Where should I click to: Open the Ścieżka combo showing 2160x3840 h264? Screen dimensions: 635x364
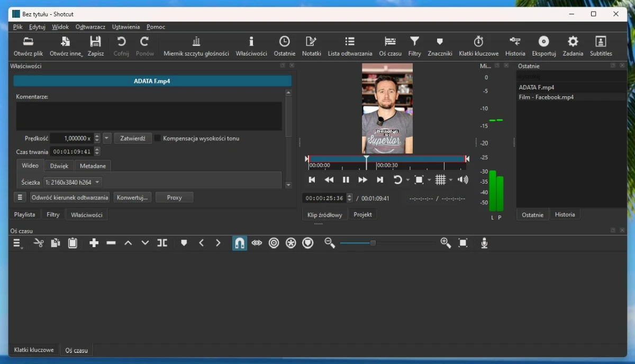(x=72, y=182)
